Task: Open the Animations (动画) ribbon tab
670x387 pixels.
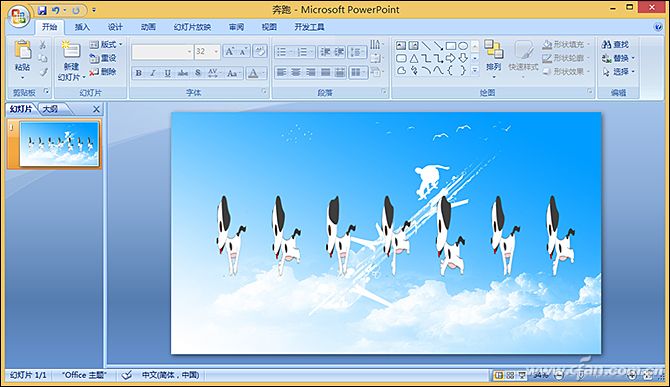Action: [x=148, y=27]
